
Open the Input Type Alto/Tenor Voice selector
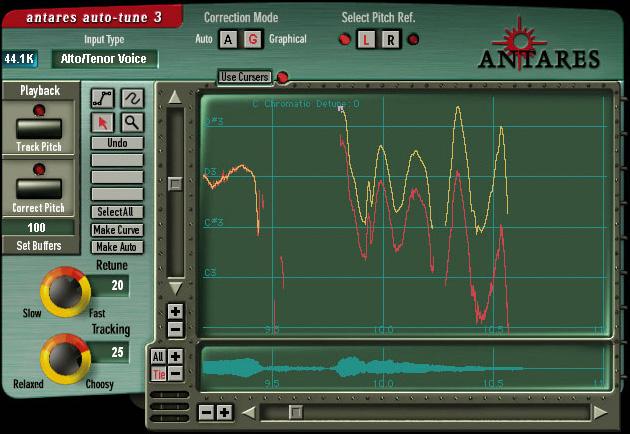coord(104,59)
